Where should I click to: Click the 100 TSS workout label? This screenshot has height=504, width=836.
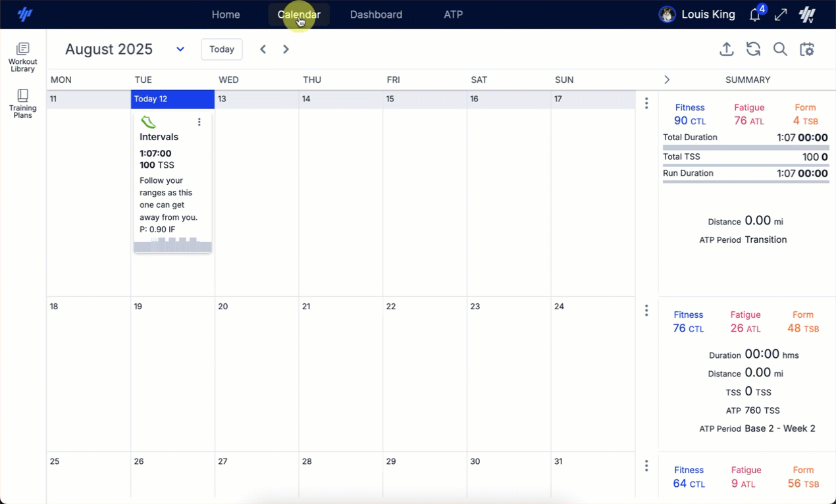tap(157, 165)
